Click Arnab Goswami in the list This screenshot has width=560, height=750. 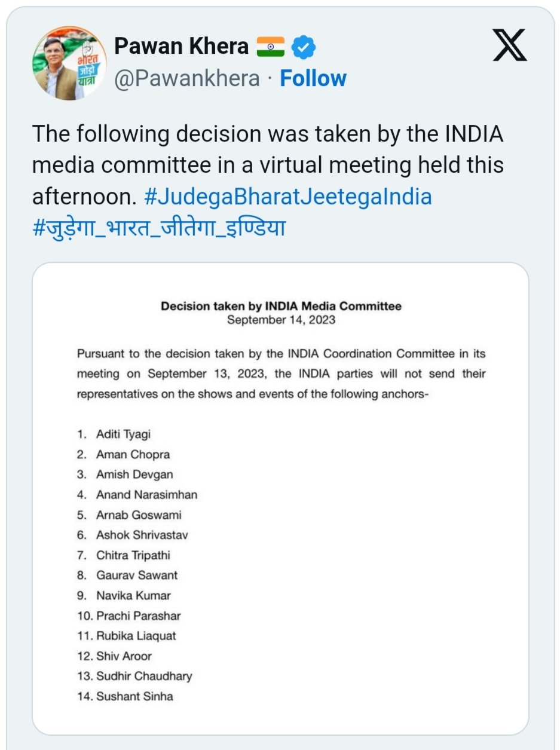coord(139,515)
